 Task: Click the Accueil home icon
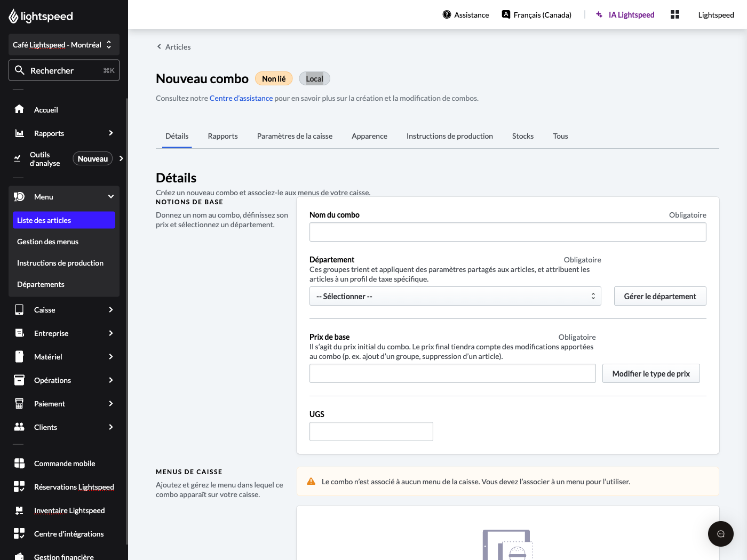click(19, 109)
